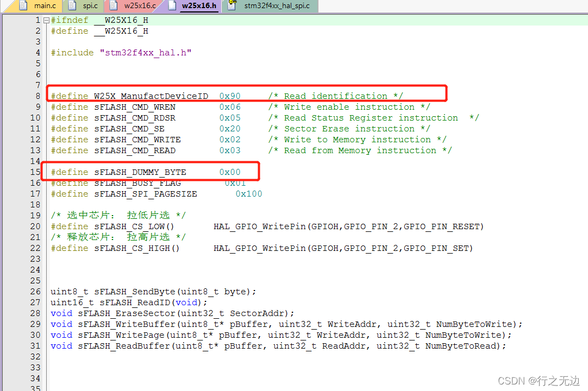Click line number 4 in the gutter
Screen dimensions: 588x391
[38, 53]
